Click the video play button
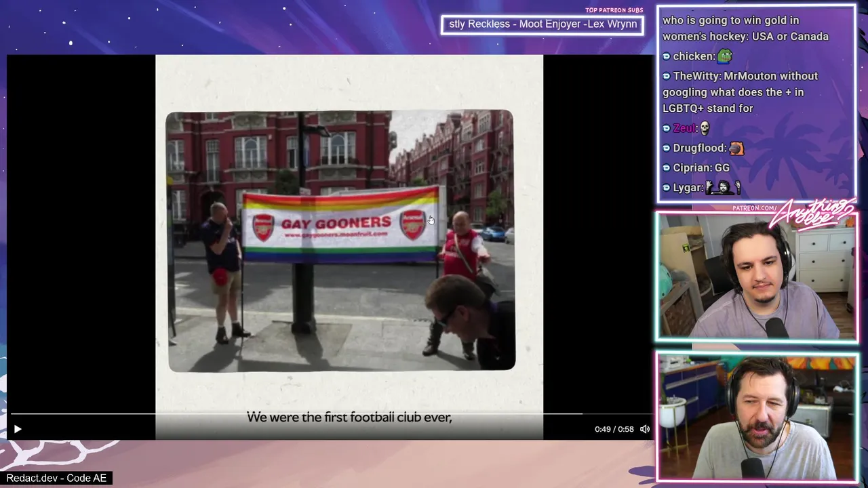Image resolution: width=868 pixels, height=488 pixels. click(18, 429)
